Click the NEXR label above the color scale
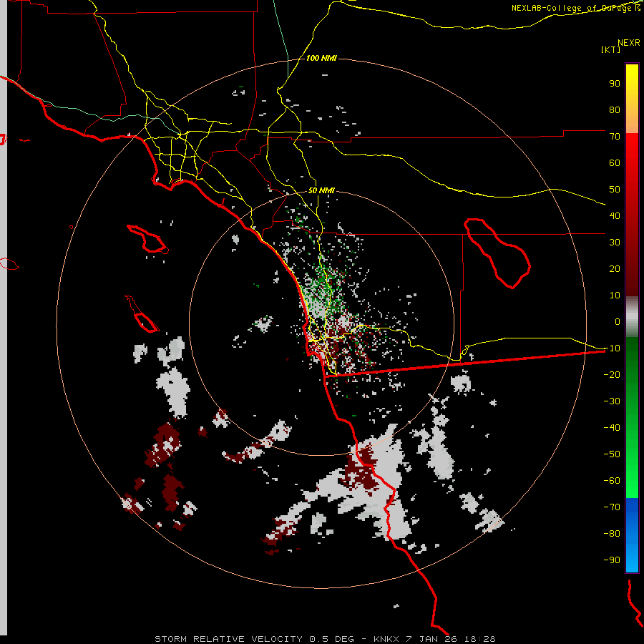The width and height of the screenshot is (644, 644). pyautogui.click(x=629, y=43)
